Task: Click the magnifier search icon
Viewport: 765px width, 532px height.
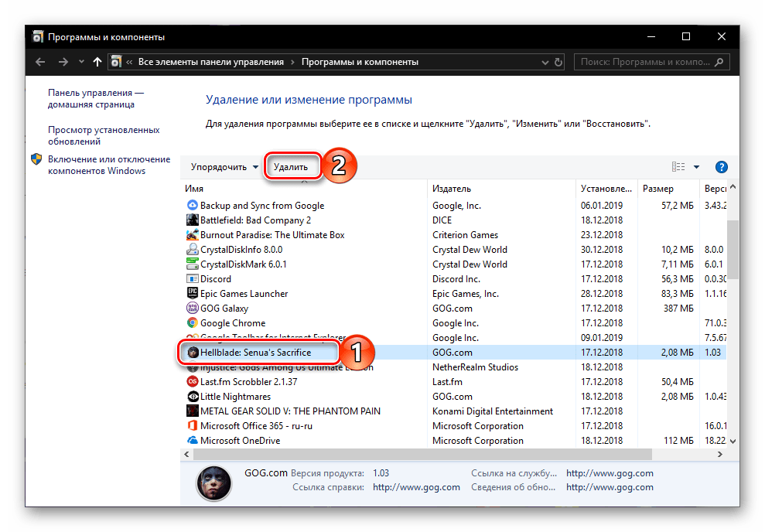Action: pyautogui.click(x=719, y=62)
